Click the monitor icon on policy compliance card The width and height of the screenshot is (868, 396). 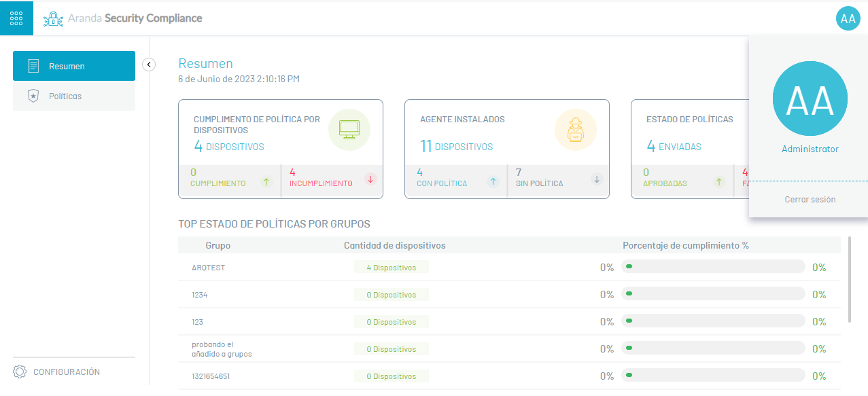click(x=349, y=130)
